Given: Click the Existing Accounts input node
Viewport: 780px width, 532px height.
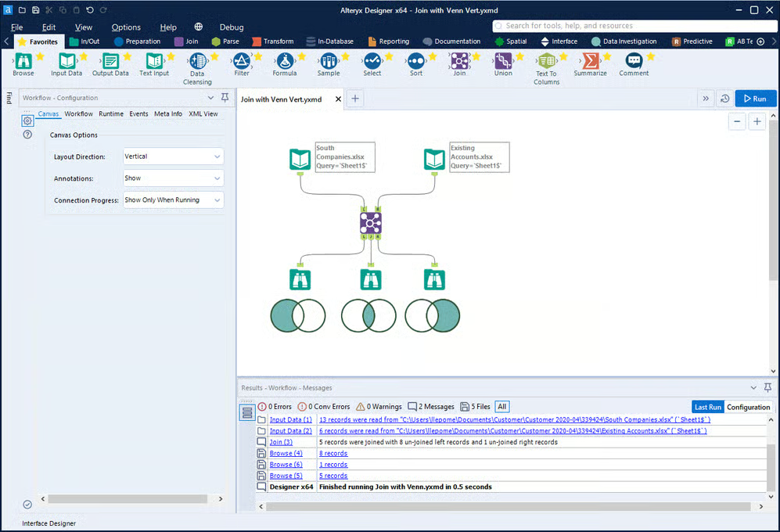Looking at the screenshot, I should coord(434,160).
